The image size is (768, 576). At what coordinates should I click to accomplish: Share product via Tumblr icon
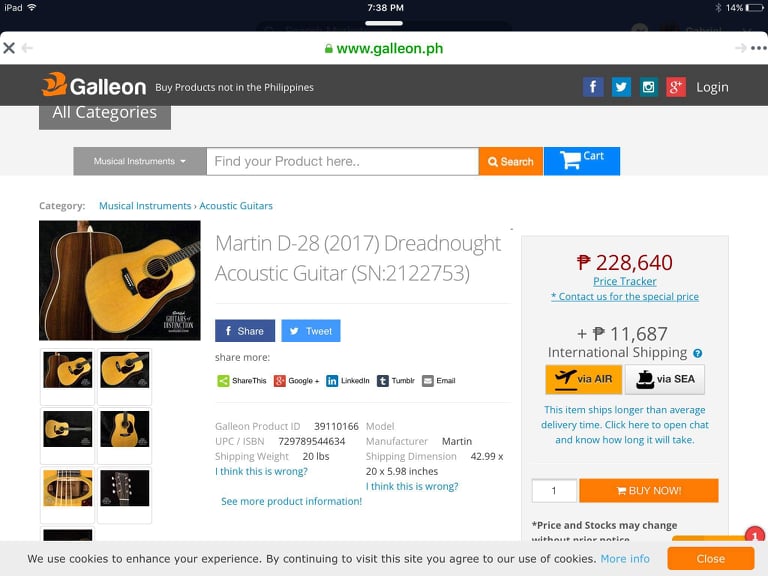tap(382, 381)
